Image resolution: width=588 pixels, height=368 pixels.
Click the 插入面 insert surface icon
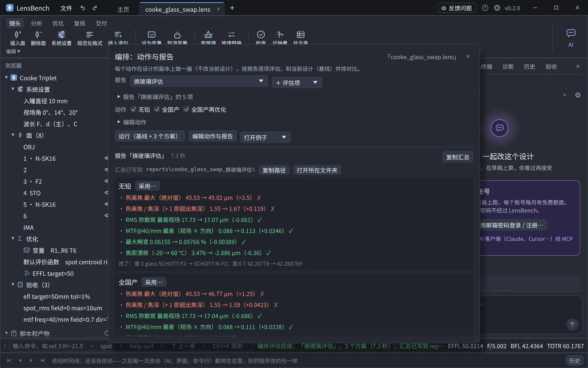click(17, 35)
